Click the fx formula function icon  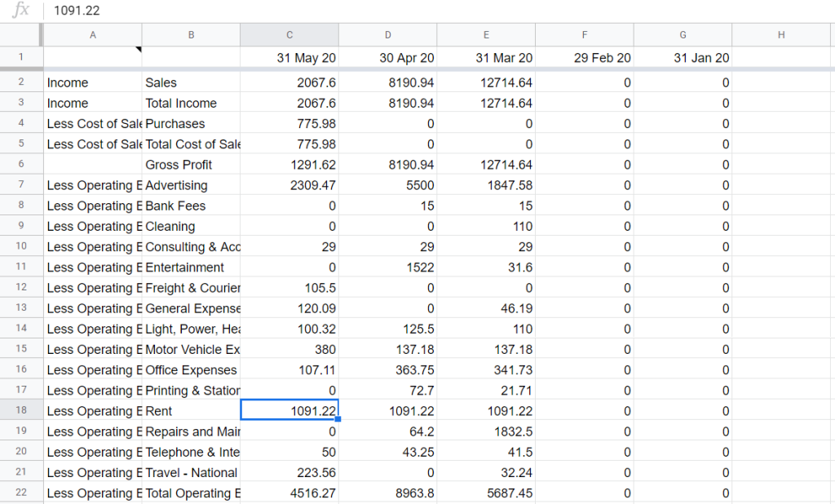[x=21, y=10]
